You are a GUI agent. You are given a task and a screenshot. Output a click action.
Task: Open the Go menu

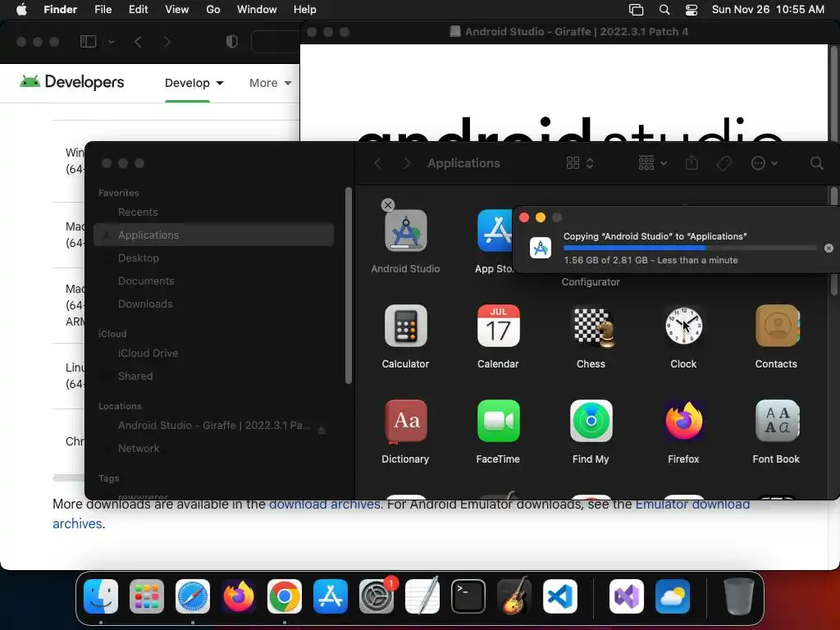pos(213,10)
